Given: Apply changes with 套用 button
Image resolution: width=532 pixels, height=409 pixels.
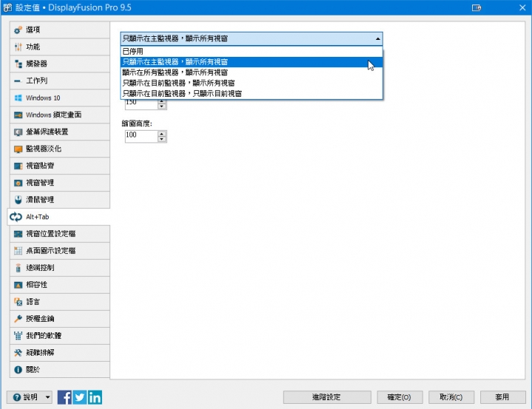Looking at the screenshot, I should [x=502, y=397].
